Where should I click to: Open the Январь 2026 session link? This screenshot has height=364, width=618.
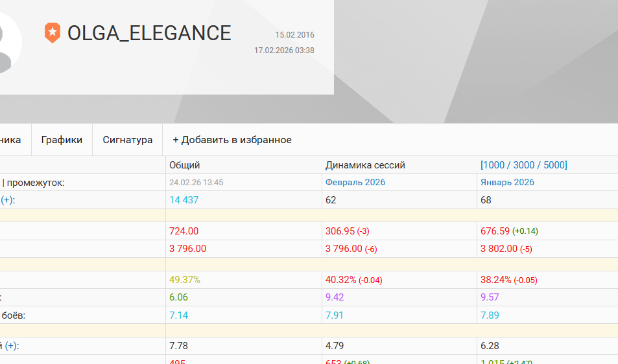point(507,182)
